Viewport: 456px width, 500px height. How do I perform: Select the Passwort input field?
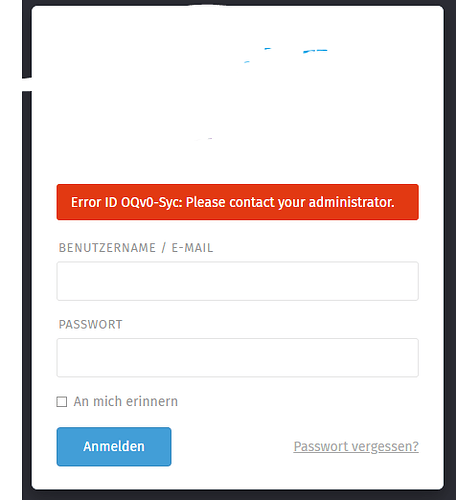pos(237,358)
